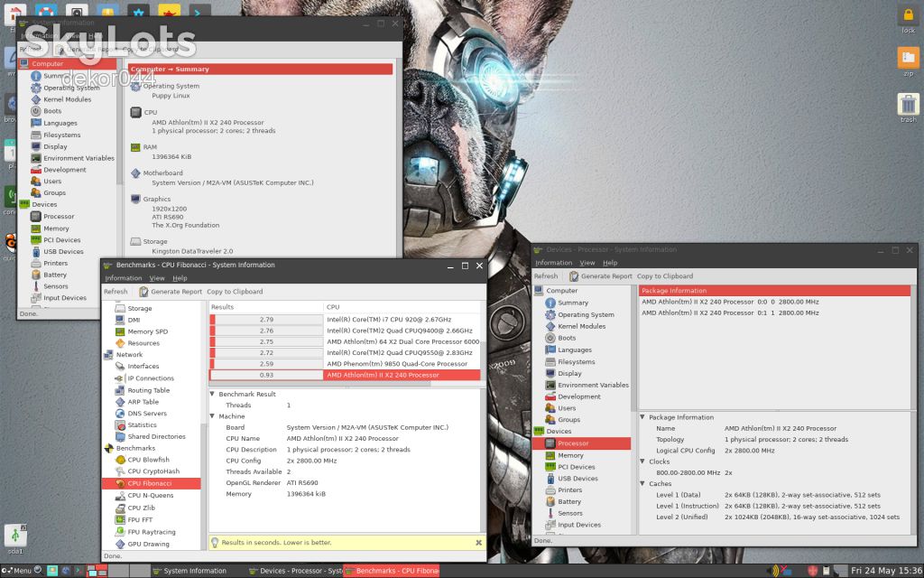
Task: Open Filesystems in Summary window sidebar
Action: pyautogui.click(x=61, y=135)
